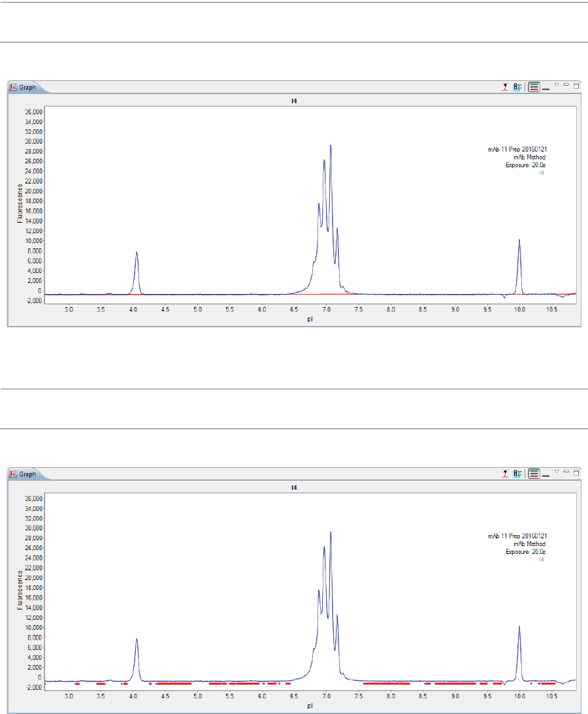Viewport: 588px width, 714px height.
Task: Click the -2,000 y-axis tick in lower graph
Action: 34,688
